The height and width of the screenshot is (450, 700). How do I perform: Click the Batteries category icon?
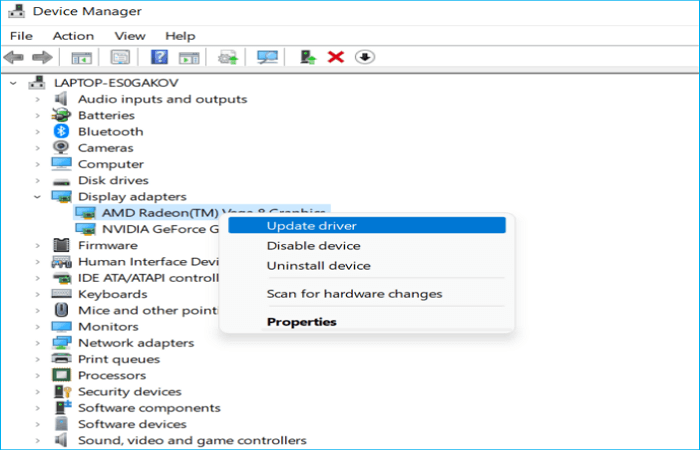tap(61, 115)
